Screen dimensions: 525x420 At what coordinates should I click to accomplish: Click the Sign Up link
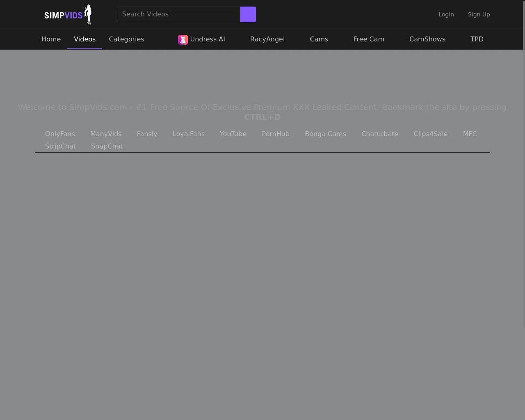click(479, 14)
